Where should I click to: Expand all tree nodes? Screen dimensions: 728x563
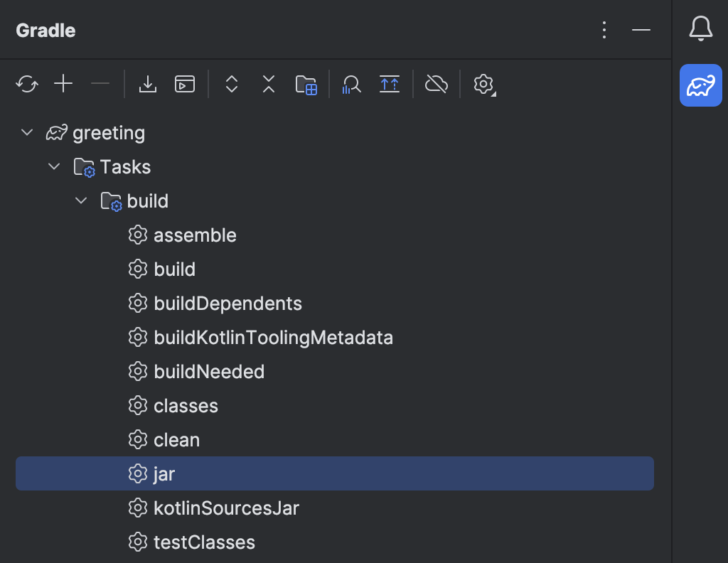(231, 84)
